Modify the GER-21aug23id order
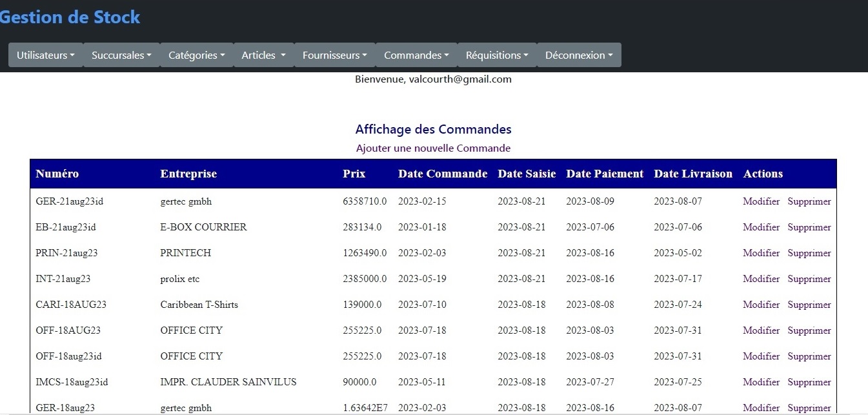Viewport: 868px width, 415px height. pos(761,201)
